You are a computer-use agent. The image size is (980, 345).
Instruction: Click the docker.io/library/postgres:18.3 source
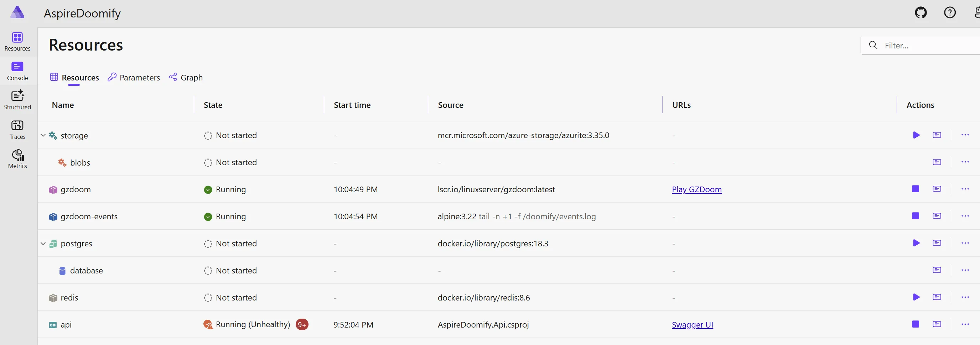(493, 244)
